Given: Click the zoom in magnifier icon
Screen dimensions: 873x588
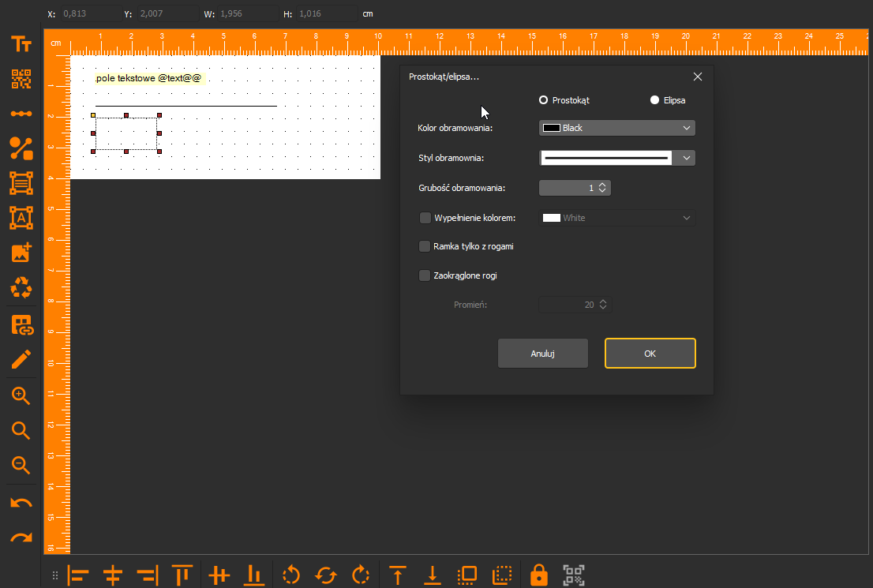Looking at the screenshot, I should point(21,395).
